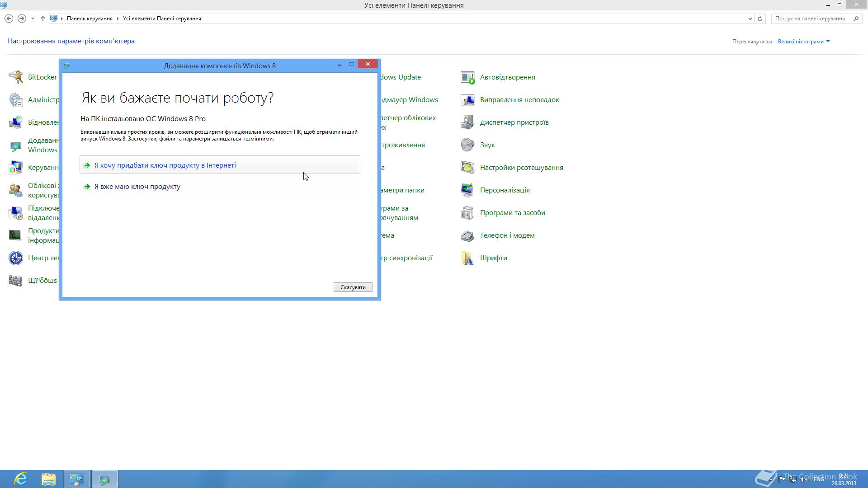Click the Телефон і модем link
Viewport: 868px width, 488px height.
point(507,235)
